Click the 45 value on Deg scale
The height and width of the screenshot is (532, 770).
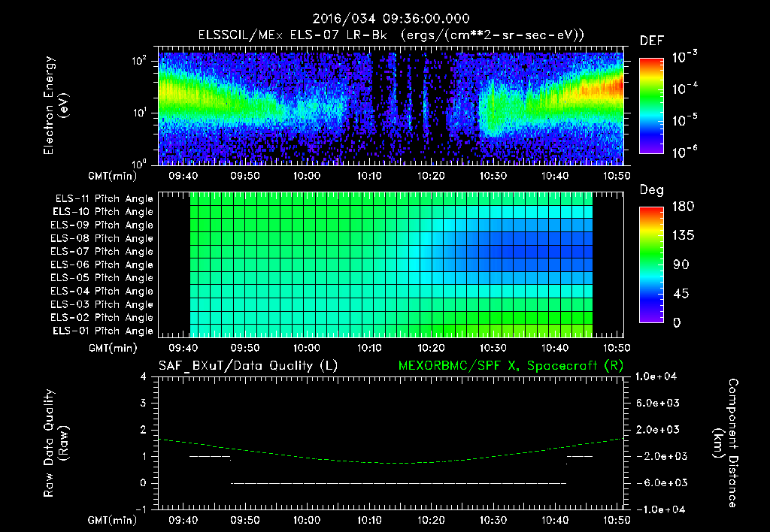click(681, 294)
